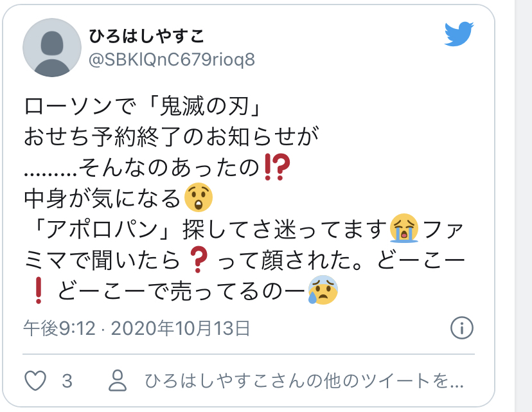This screenshot has height=412, width=532.
Task: View ひろはしやすこさんの他のツイート link
Action: pos(304,381)
